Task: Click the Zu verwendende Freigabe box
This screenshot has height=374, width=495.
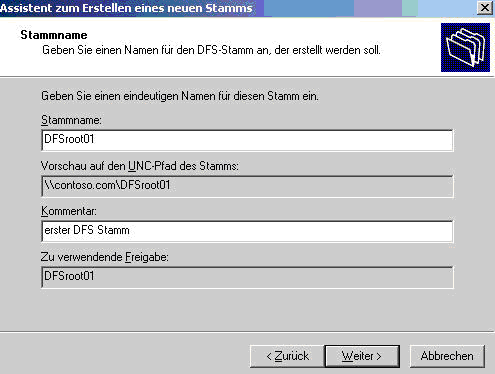Action: 247,277
